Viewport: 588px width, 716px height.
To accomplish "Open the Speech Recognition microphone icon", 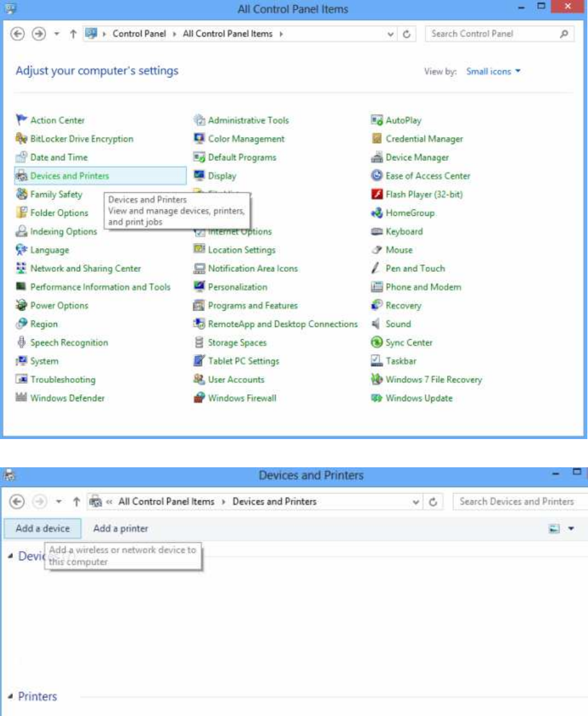I will (x=21, y=342).
